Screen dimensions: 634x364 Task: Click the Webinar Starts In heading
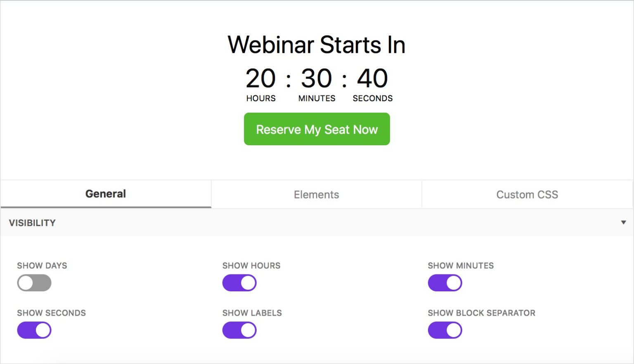316,45
